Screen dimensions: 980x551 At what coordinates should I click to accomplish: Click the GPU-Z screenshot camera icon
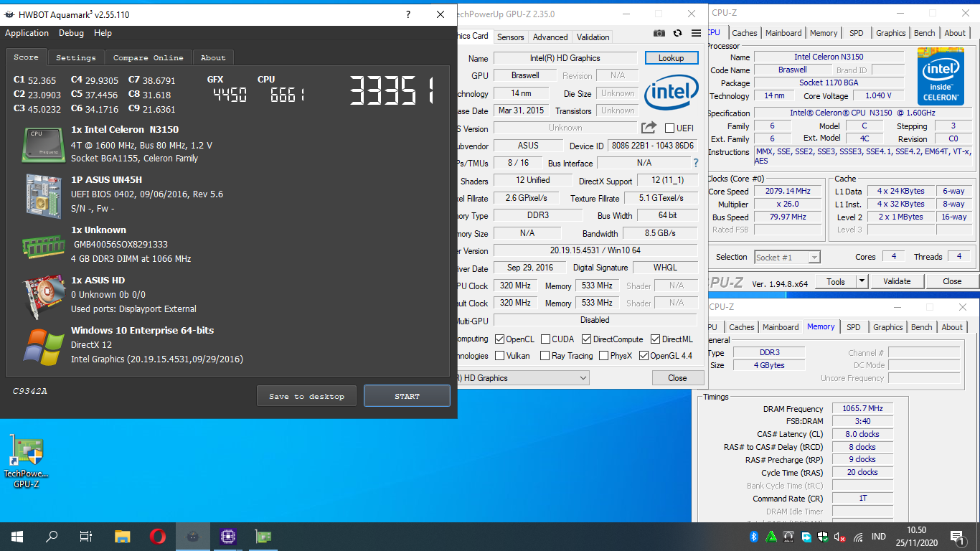[x=659, y=33]
